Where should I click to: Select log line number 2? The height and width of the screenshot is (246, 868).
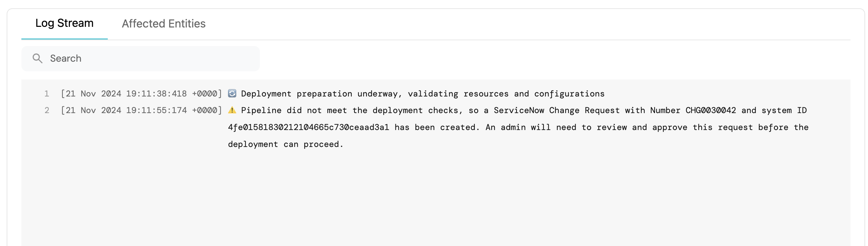[x=47, y=110]
